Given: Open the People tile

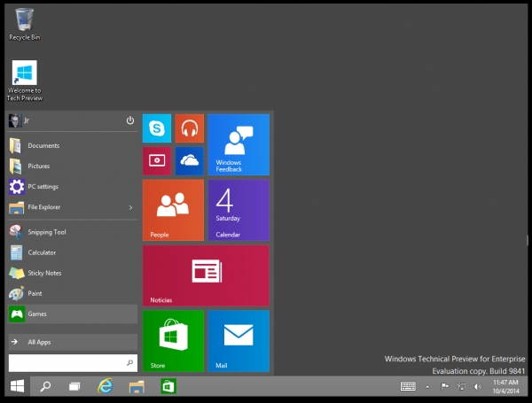Looking at the screenshot, I should tap(173, 210).
